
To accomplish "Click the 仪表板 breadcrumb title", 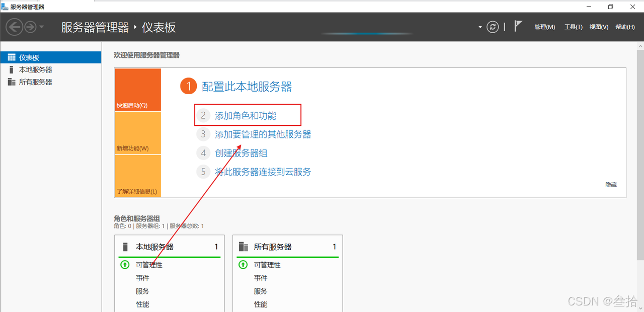I will [x=159, y=27].
